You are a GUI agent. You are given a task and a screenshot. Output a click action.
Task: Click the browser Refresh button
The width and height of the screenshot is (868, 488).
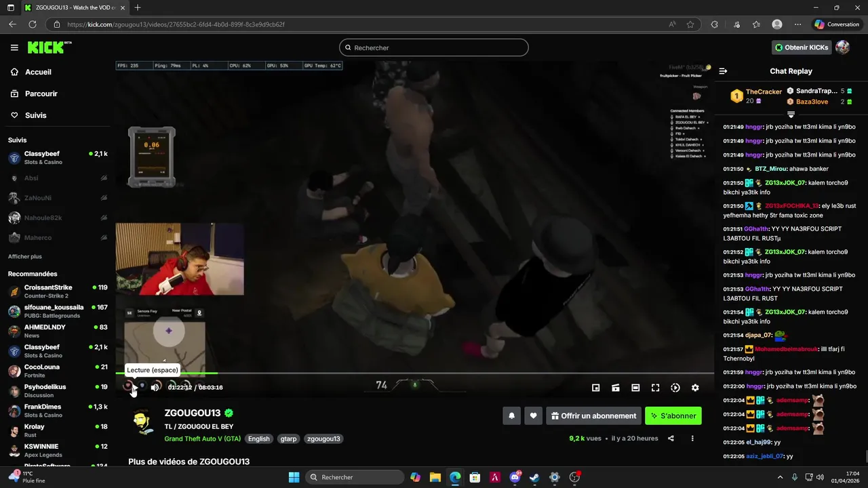(32, 24)
